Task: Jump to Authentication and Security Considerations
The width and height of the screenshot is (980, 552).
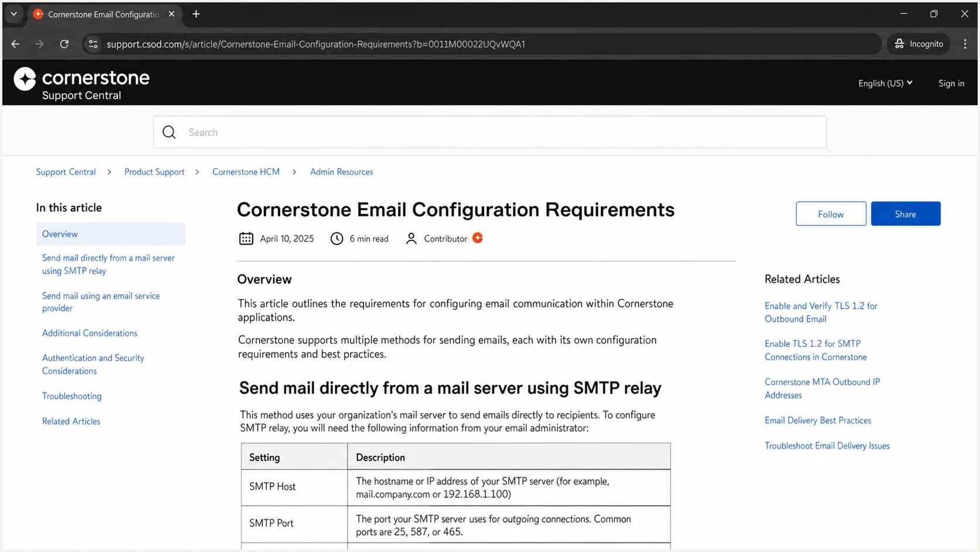Action: [93, 364]
